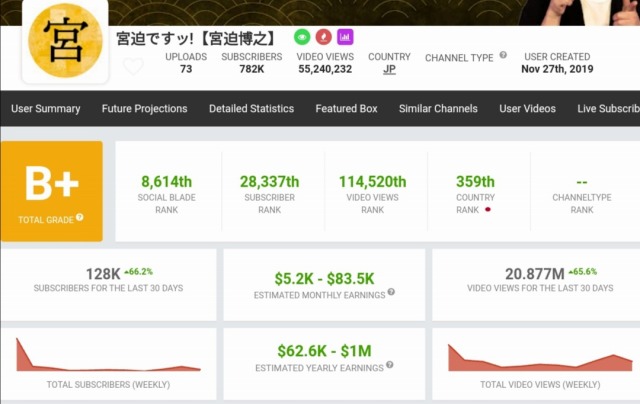Click the 128K subscribers last 30 days value
This screenshot has width=640, height=404.
click(103, 274)
